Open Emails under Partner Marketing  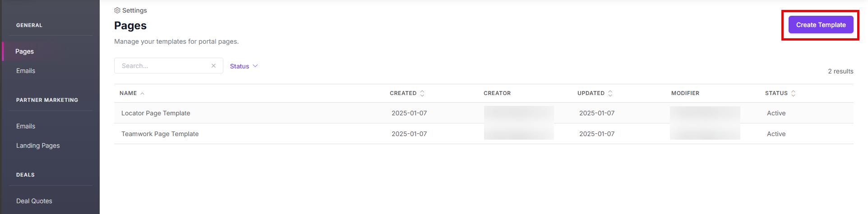click(26, 126)
